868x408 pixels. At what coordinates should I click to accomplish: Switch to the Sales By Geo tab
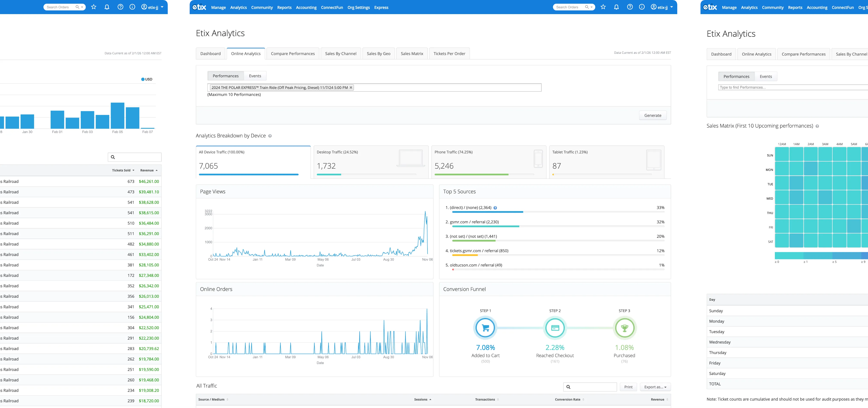pyautogui.click(x=378, y=53)
